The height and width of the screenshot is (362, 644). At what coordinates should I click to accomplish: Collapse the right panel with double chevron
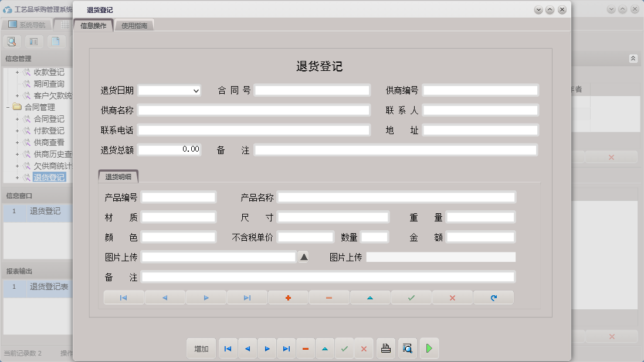(x=633, y=59)
